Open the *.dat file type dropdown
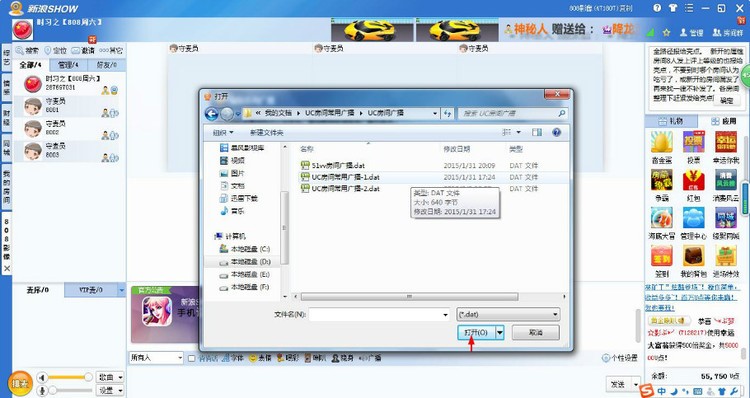This screenshot has width=750, height=398. coord(508,314)
